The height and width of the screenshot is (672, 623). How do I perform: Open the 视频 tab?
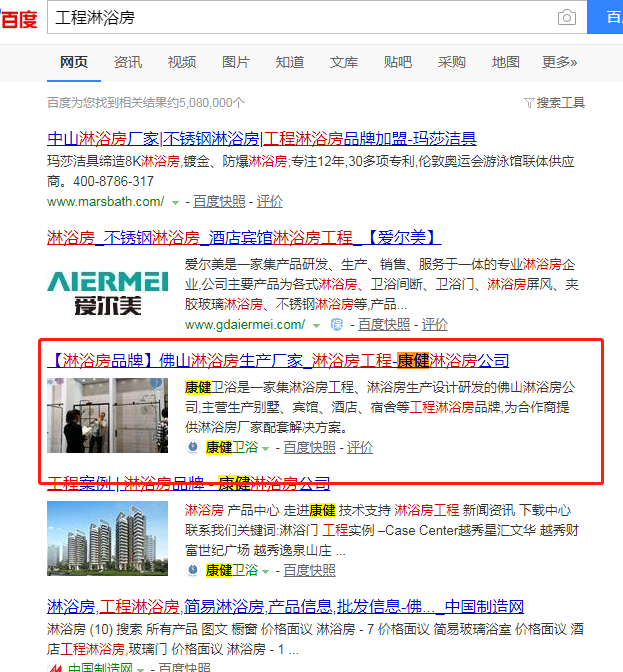[x=182, y=62]
